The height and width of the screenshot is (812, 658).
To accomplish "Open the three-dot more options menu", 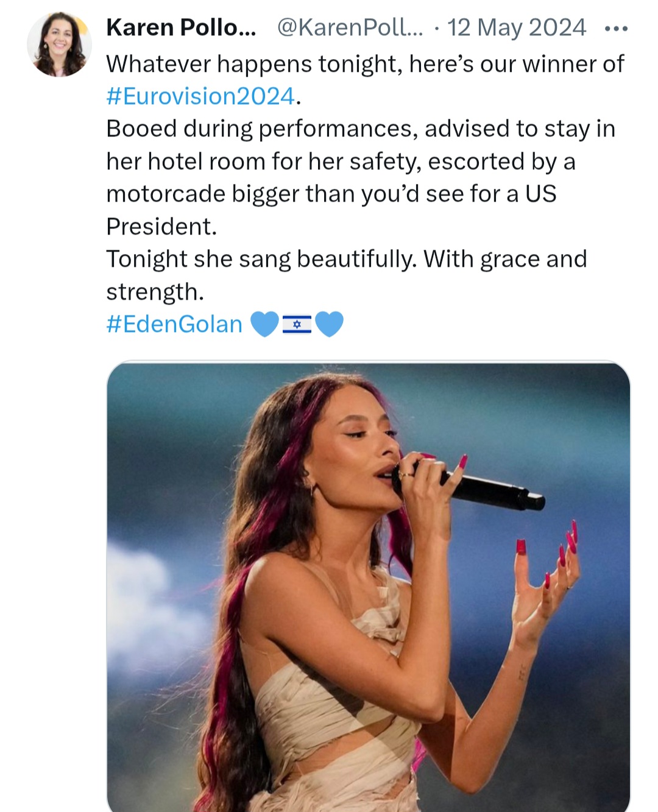I will point(615,29).
